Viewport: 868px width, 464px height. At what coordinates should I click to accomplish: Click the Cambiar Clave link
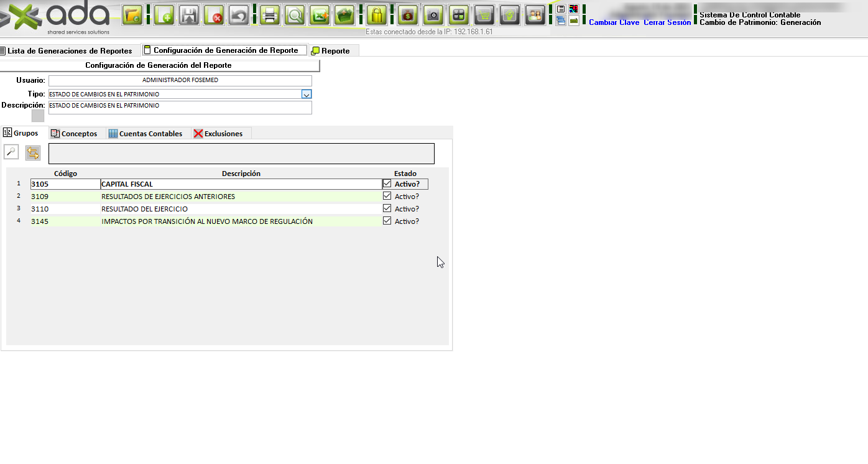[x=614, y=22]
